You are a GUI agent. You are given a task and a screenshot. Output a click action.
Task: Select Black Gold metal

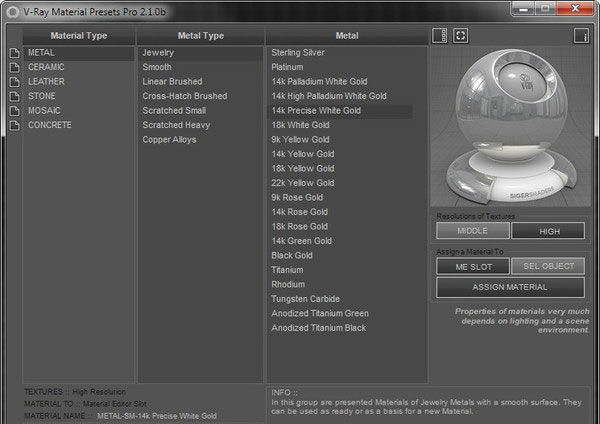341,255
